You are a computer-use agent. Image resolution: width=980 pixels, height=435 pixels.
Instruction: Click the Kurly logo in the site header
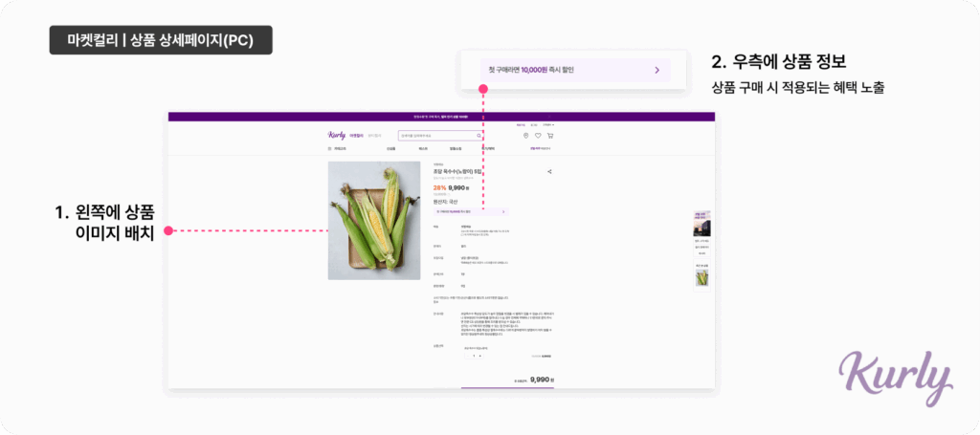coord(336,136)
